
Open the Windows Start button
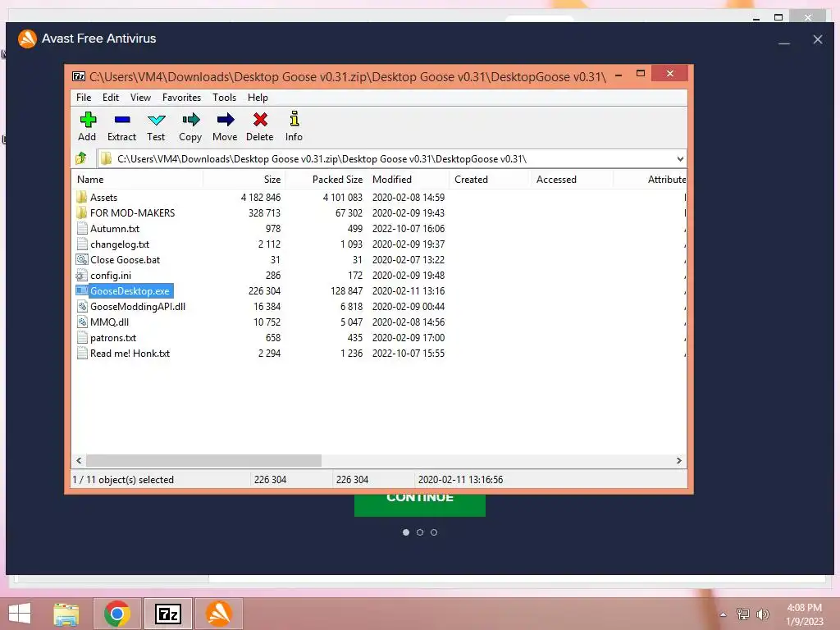[20, 614]
